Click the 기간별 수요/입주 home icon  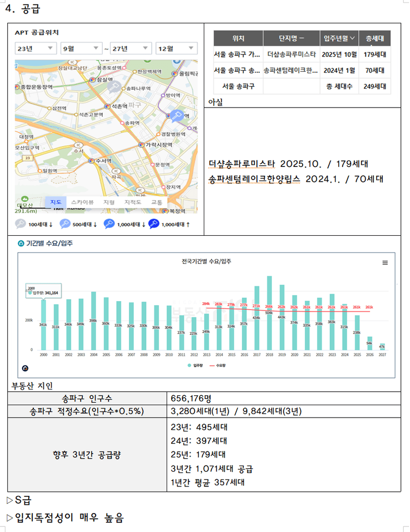[x=21, y=243]
